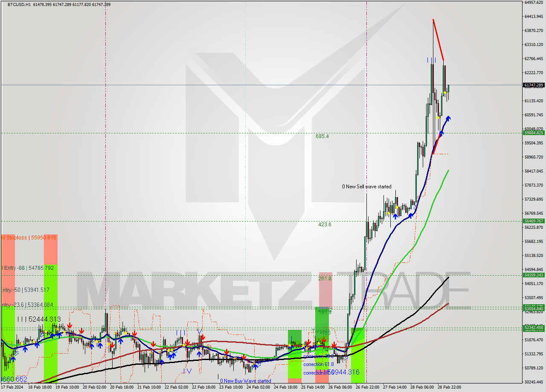
Task: Click price axis value 63870.270
Action: (x=533, y=31)
